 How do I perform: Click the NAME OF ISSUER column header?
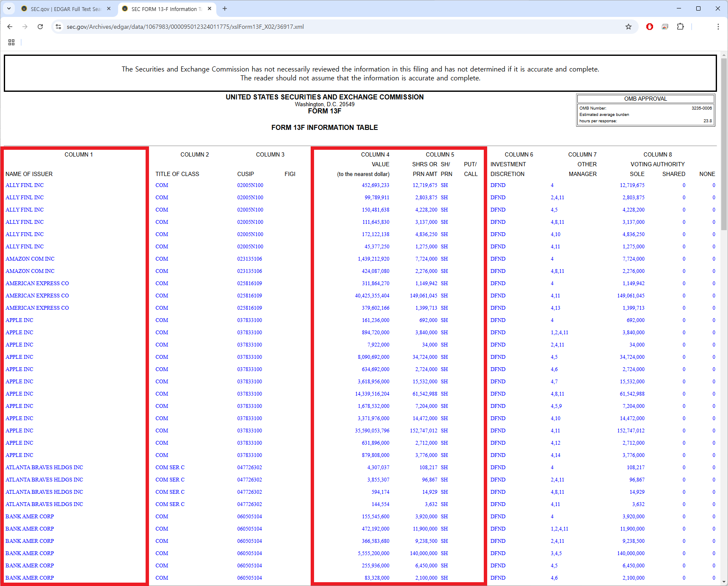(x=29, y=174)
